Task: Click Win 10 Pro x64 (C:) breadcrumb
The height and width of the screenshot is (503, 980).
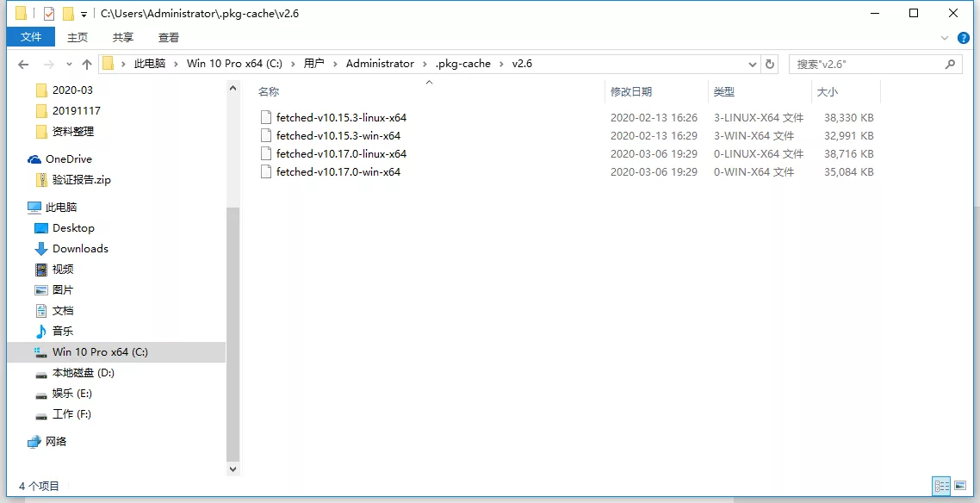Action: (x=234, y=64)
